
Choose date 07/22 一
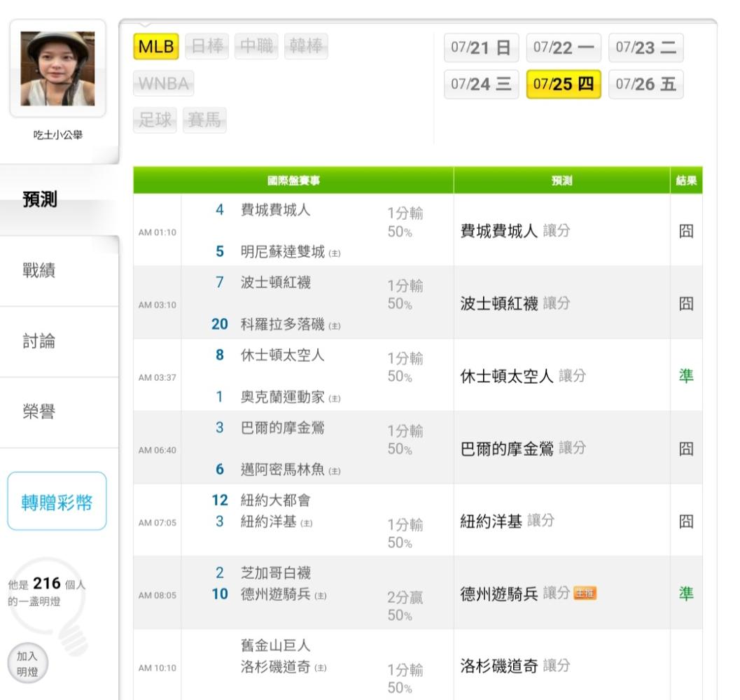[x=564, y=48]
